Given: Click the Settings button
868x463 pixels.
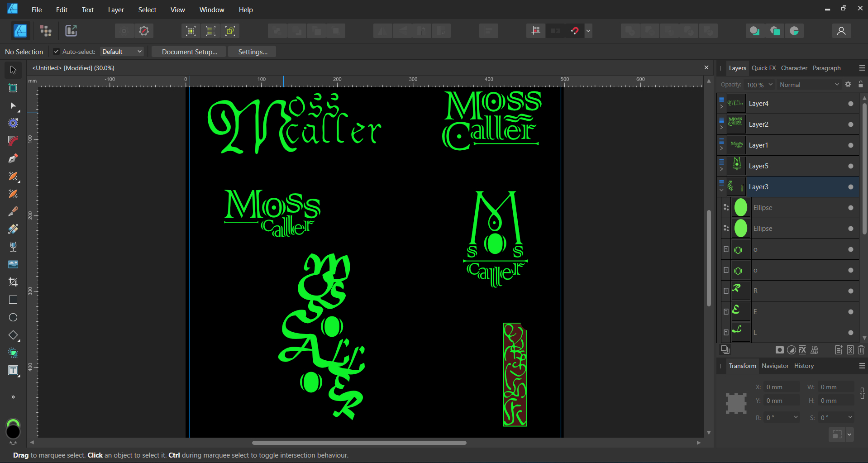Looking at the screenshot, I should [x=253, y=52].
